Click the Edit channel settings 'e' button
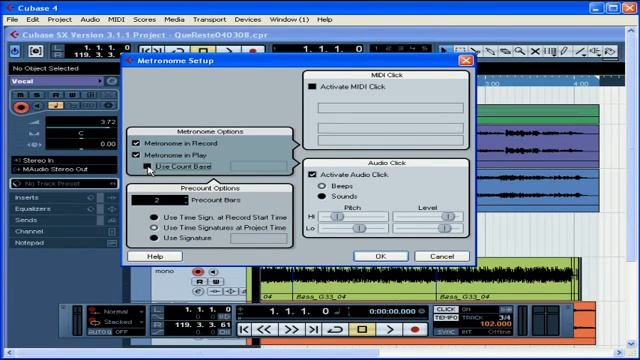The width and height of the screenshot is (640, 360). point(112,81)
